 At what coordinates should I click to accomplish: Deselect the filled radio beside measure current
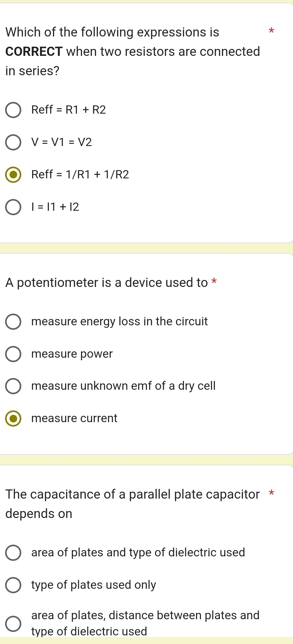pos(13,418)
